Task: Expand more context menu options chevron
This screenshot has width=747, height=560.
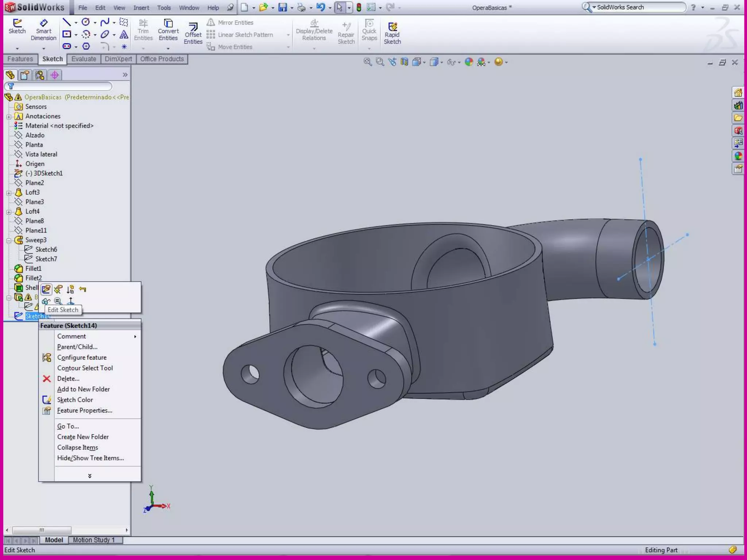Action: [x=90, y=476]
